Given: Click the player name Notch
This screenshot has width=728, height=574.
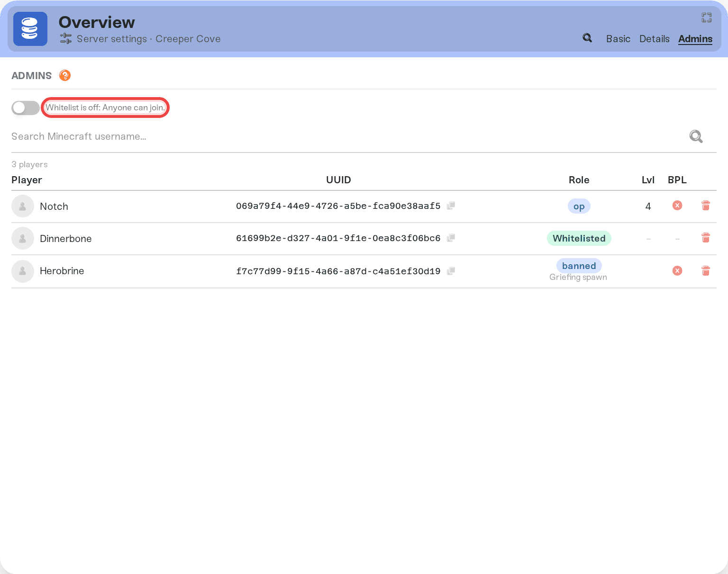Looking at the screenshot, I should click(54, 206).
